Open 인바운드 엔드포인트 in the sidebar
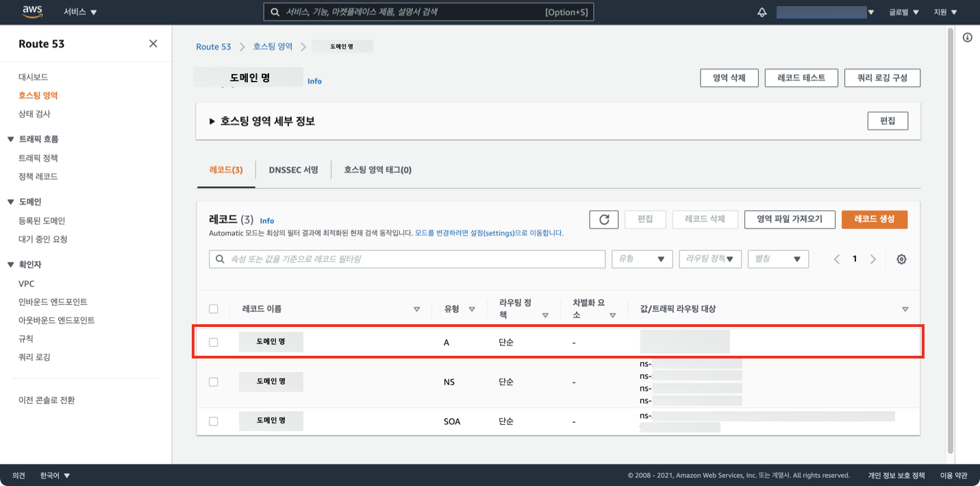Viewport: 980px width, 486px height. (x=53, y=302)
